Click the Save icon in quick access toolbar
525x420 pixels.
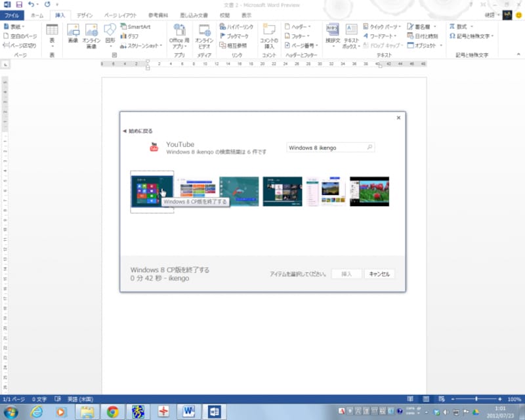18,4
